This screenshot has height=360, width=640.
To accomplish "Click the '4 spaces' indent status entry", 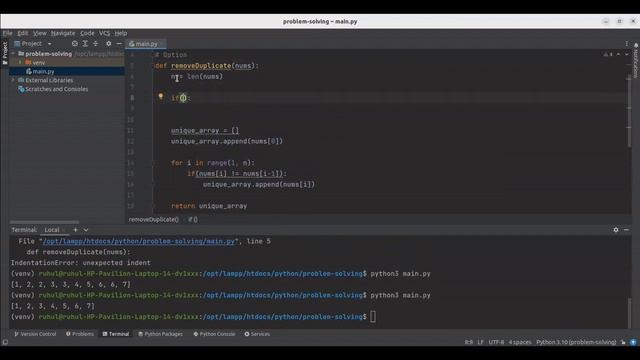I will 520,342.
